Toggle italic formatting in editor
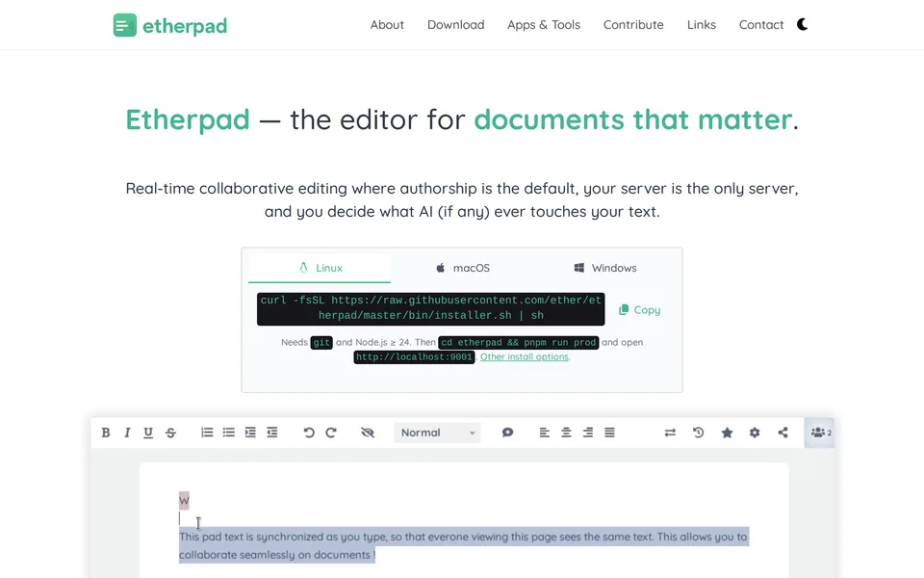This screenshot has width=924, height=578. (127, 433)
